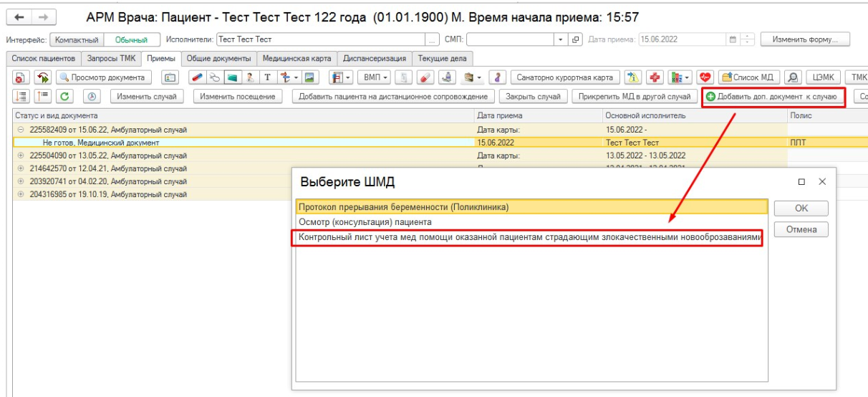The height and width of the screenshot is (397, 868).
Task: Click Добавить доп. документ к случаю button
Action: pyautogui.click(x=772, y=97)
